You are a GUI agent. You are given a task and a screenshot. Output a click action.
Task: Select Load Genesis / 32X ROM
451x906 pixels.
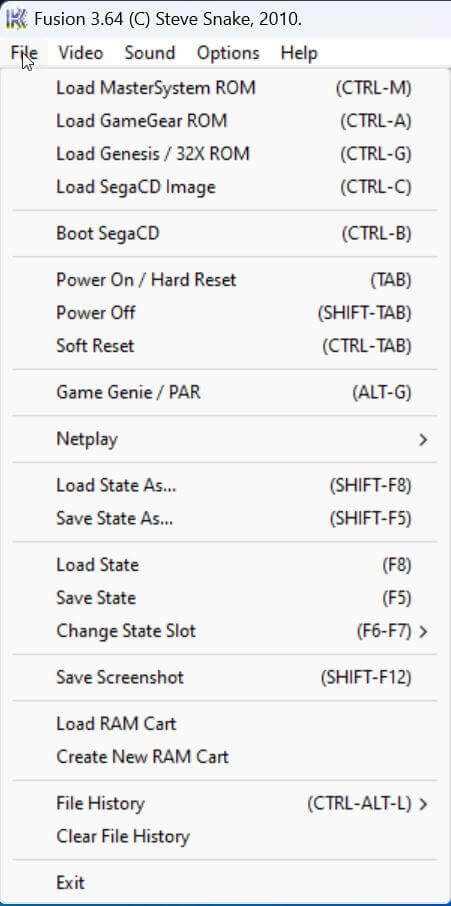(x=225, y=154)
